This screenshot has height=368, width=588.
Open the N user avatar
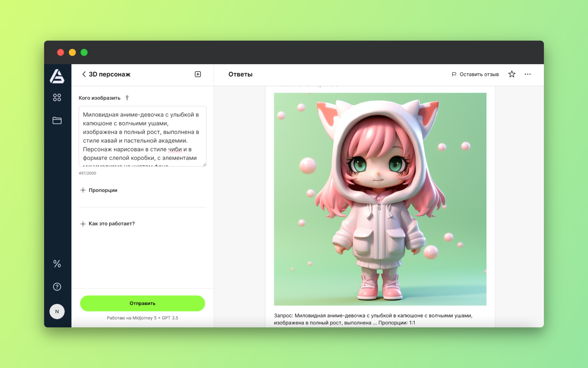(x=57, y=312)
